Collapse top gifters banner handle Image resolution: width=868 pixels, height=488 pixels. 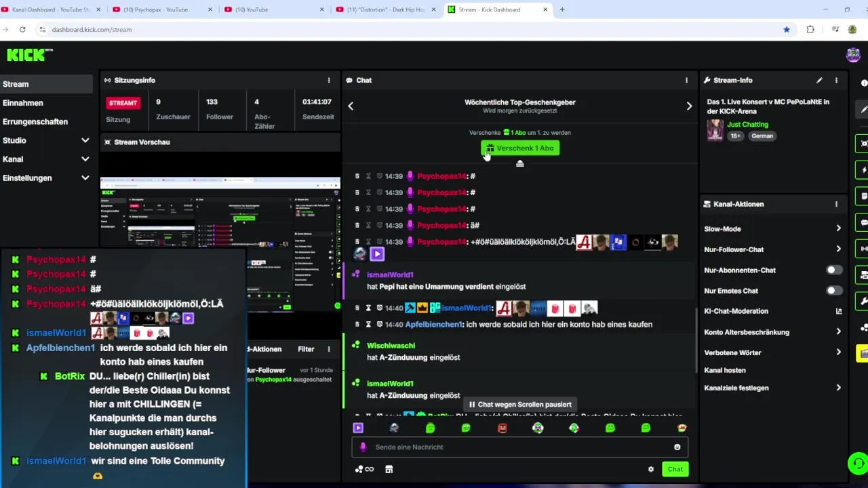[520, 164]
